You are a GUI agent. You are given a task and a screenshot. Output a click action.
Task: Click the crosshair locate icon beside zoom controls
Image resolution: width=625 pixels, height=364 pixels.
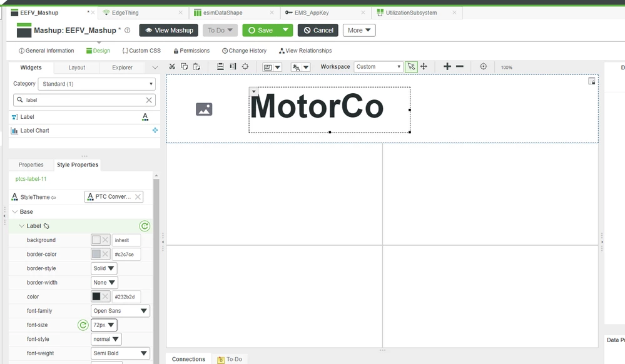tap(483, 66)
